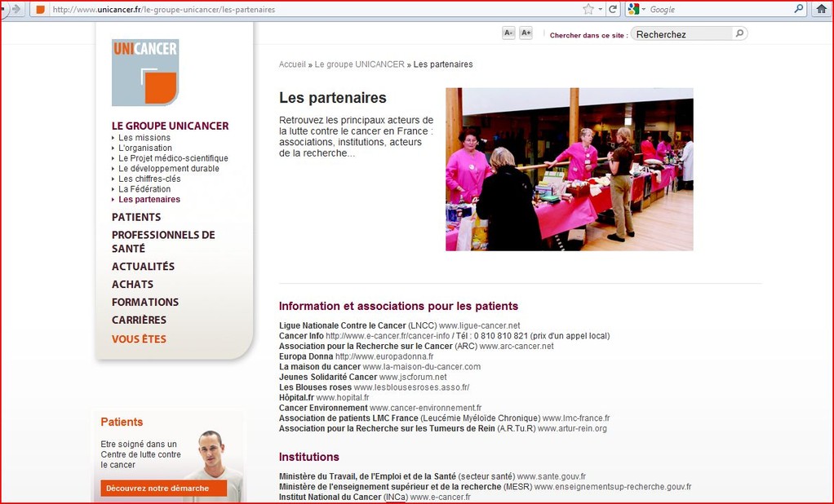This screenshot has width=834, height=504.
Task: Bookmark page with the star icon
Action: [x=588, y=9]
